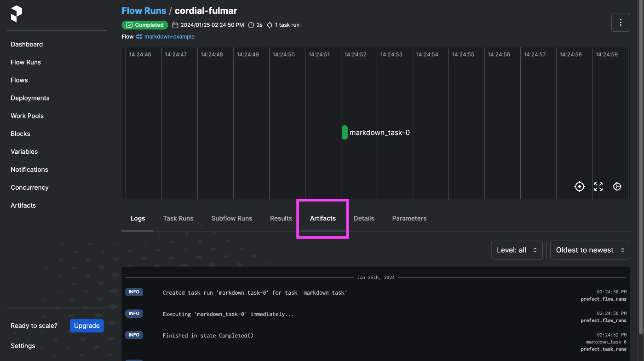Open Settings in the sidebar
The height and width of the screenshot is (361, 644).
pyautogui.click(x=23, y=346)
